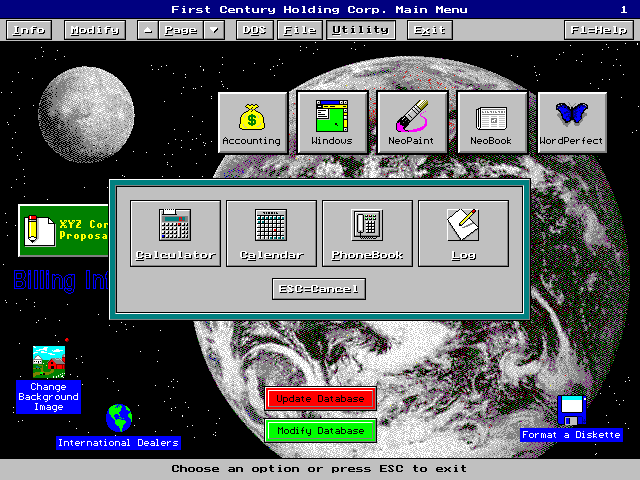Image resolution: width=640 pixels, height=480 pixels.
Task: Click the red Update Database button
Action: tap(320, 399)
